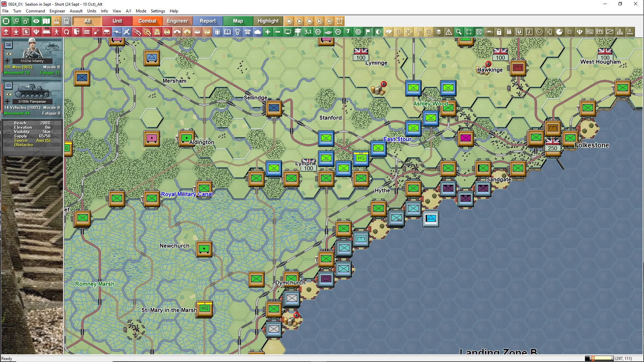644x362 pixels.
Task: Open the Settings menu dropdown
Action: pos(158,11)
